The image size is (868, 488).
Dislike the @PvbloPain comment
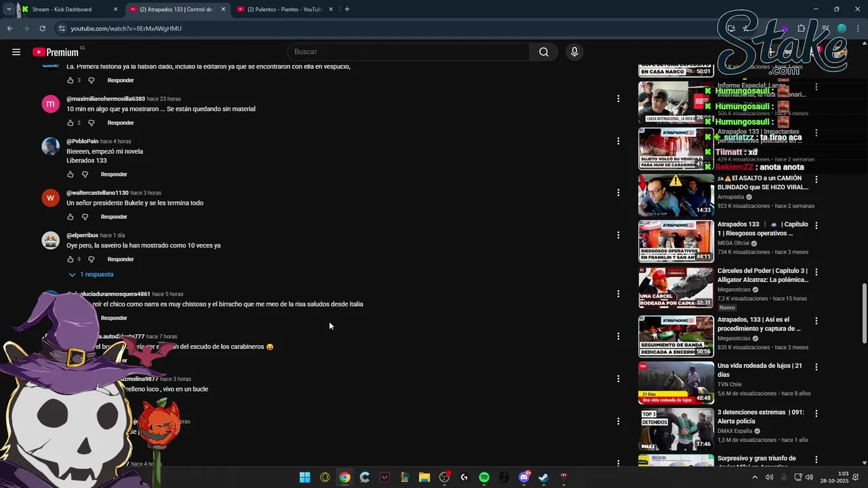click(x=85, y=174)
